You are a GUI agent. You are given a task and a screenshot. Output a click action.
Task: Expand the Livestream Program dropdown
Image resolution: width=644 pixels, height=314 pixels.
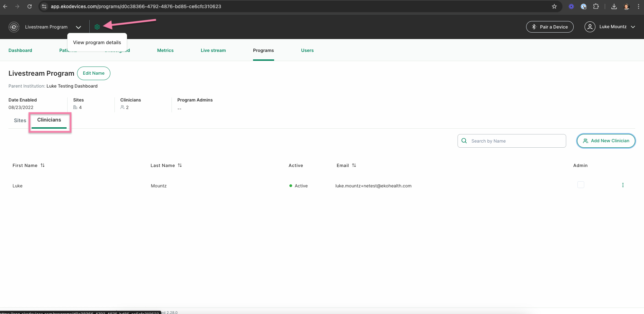tap(78, 27)
